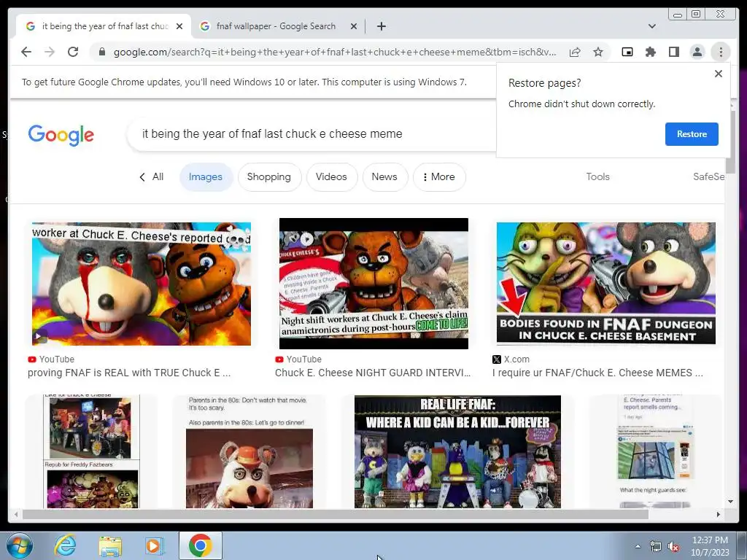
Task: Close the fnaf wallpaper tab
Action: [x=354, y=26]
